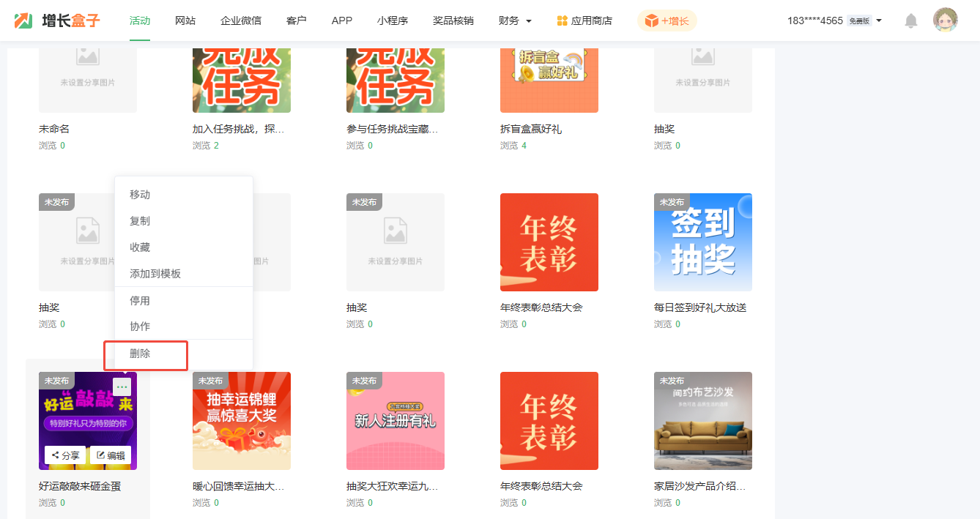Choose 复制 in the context menu
The width and height of the screenshot is (980, 519).
click(x=184, y=221)
